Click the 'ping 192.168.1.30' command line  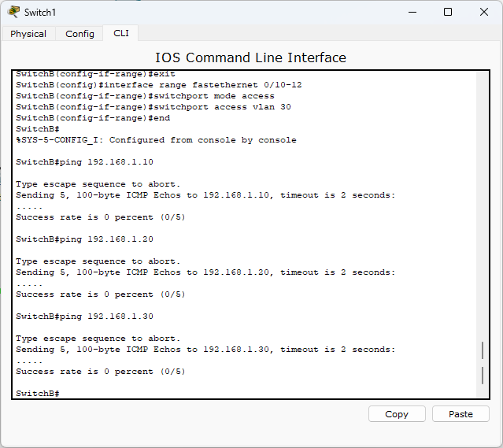tap(85, 317)
